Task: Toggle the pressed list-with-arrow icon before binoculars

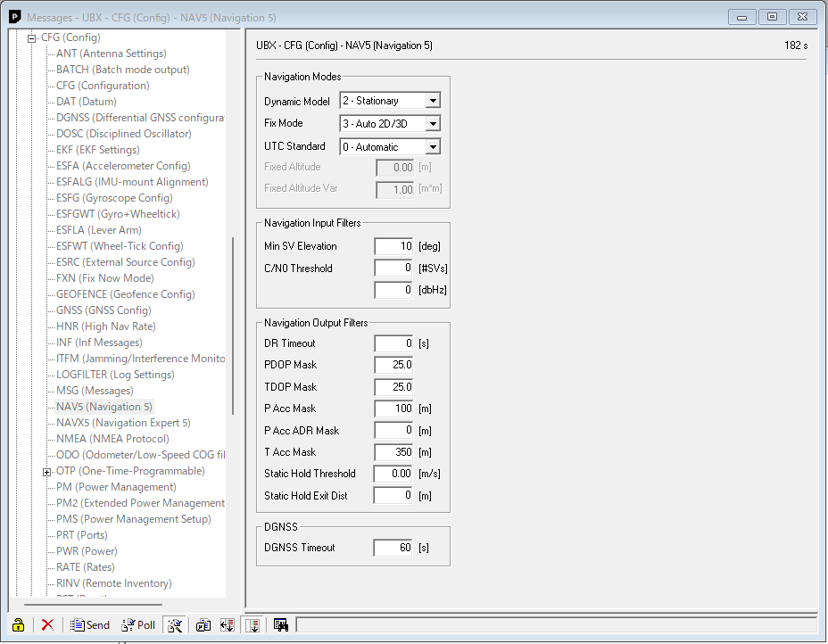Action: point(253,625)
